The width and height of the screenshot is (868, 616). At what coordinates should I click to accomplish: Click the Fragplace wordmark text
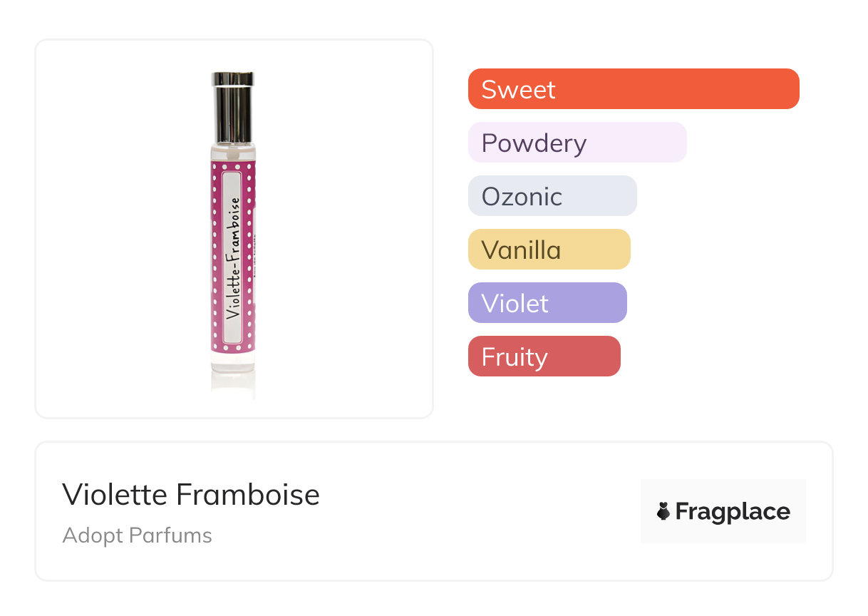[733, 511]
